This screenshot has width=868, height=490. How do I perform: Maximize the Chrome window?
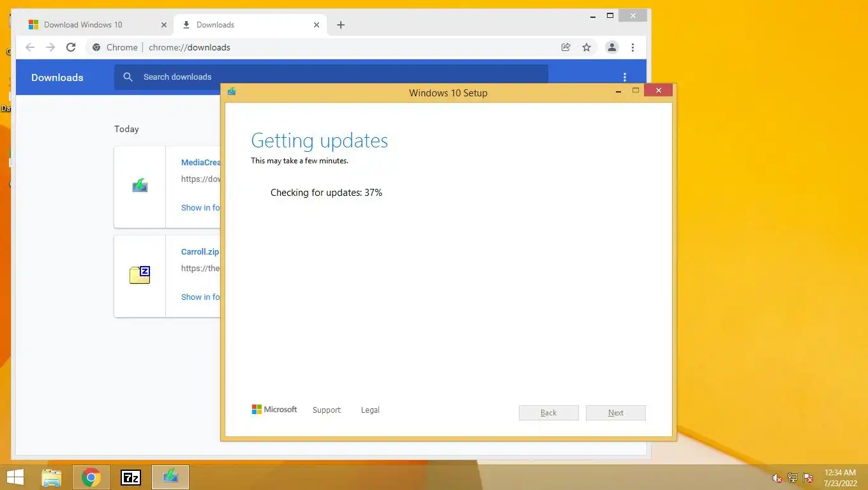click(x=610, y=15)
